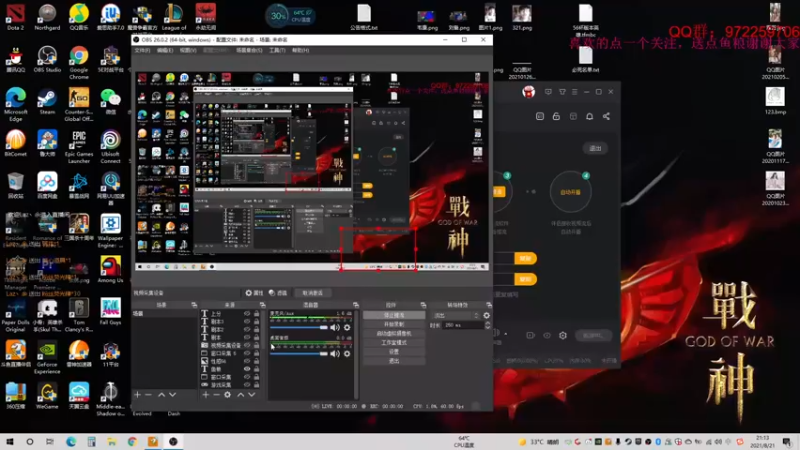The width and height of the screenshot is (800, 450).
Task: Toggle visibility eye of 视频采集设备 source
Action: (247, 345)
